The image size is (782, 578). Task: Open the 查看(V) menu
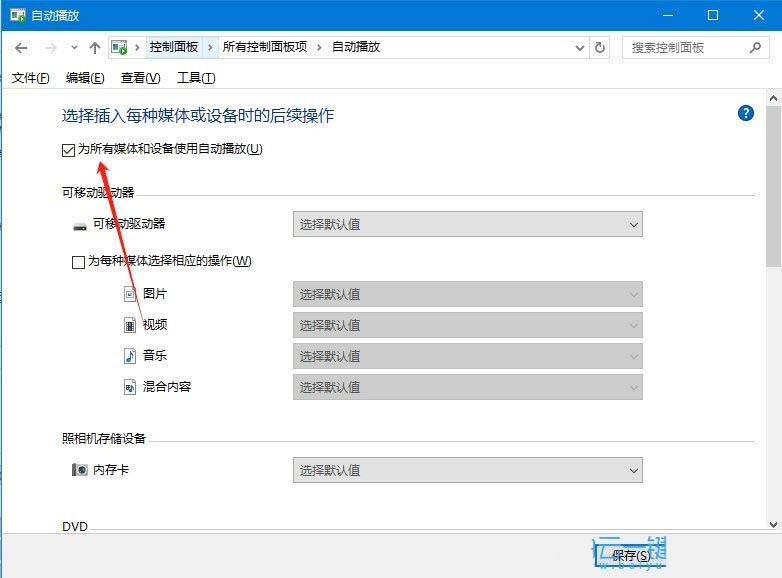(141, 78)
